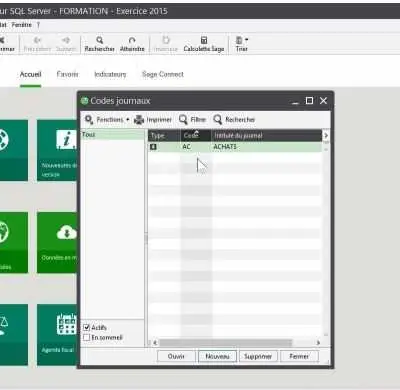Toggle the Actifs checkbox
This screenshot has width=400, height=390.
pyautogui.click(x=87, y=327)
